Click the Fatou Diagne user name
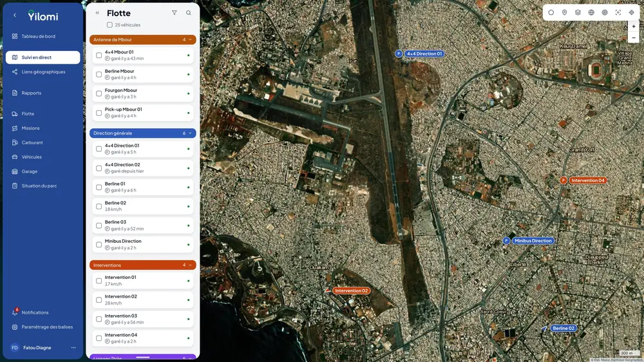This screenshot has height=362, width=644. pyautogui.click(x=37, y=348)
